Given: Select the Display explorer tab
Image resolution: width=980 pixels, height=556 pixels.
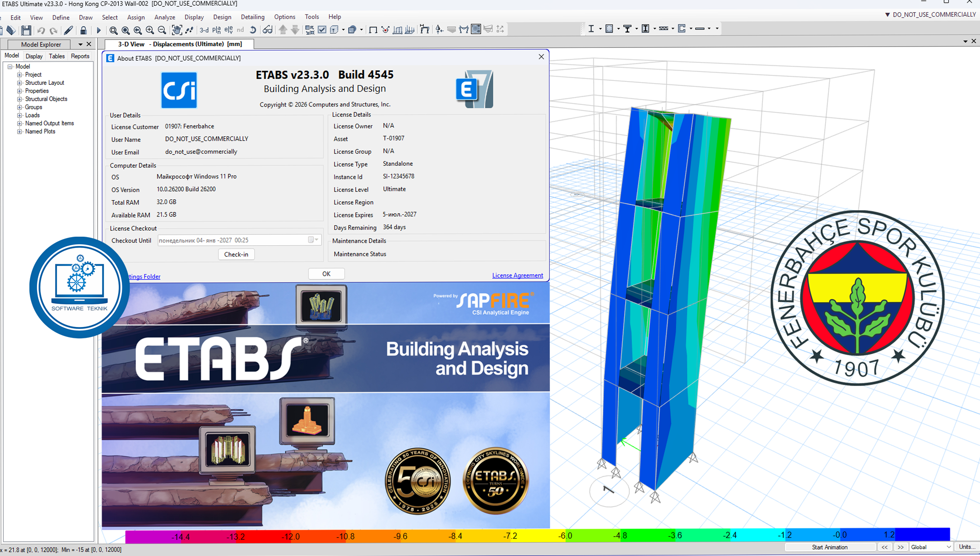Looking at the screenshot, I should tap(34, 56).
